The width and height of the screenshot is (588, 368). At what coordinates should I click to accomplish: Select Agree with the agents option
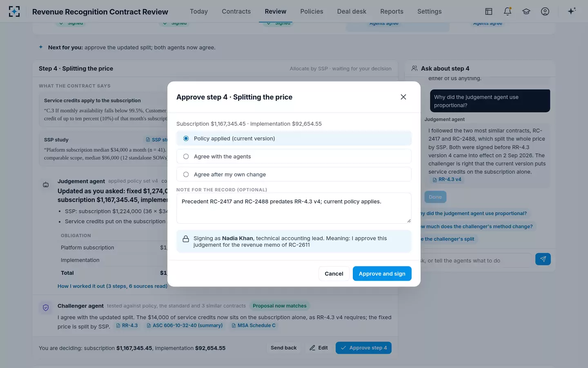click(294, 156)
